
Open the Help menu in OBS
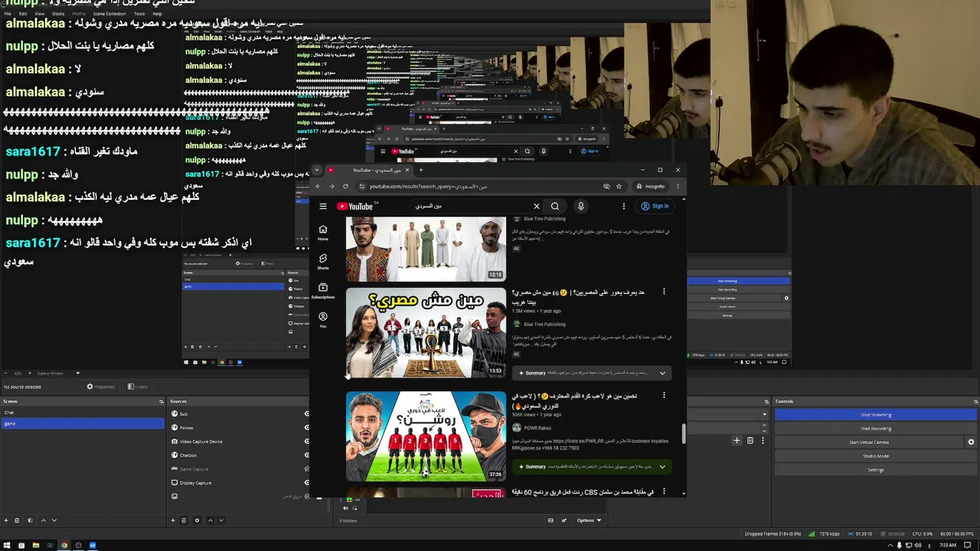pos(157,14)
